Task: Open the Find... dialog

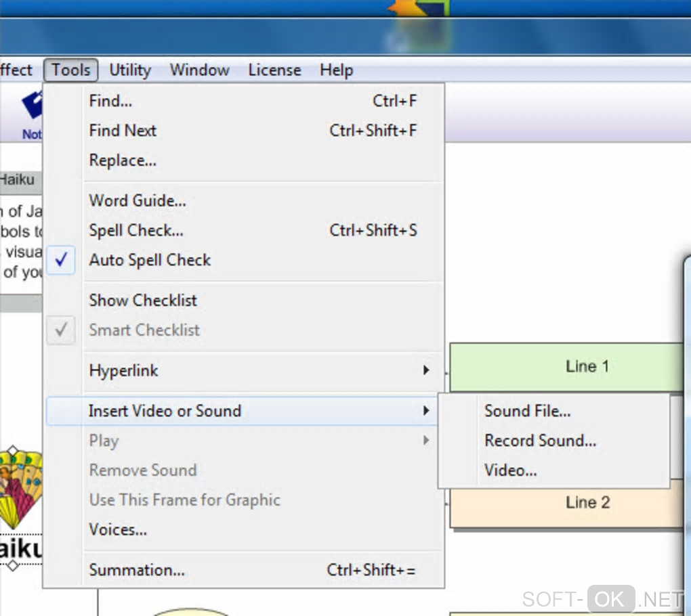Action: (x=110, y=101)
